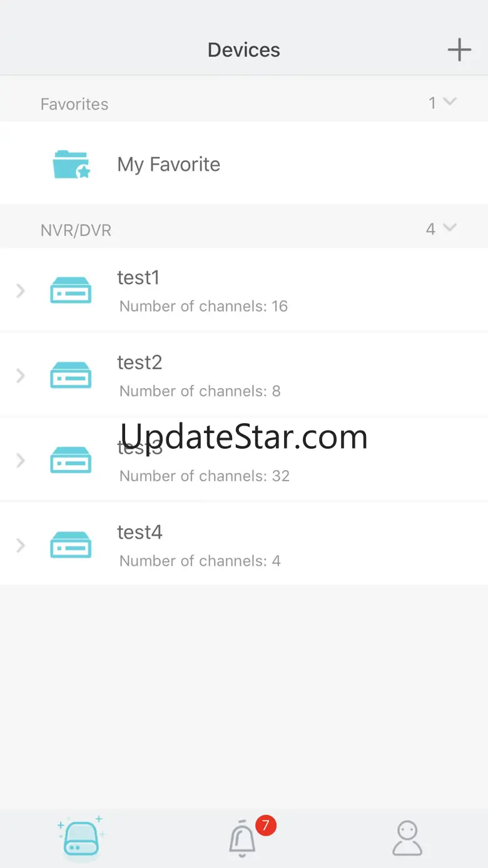Image resolution: width=488 pixels, height=868 pixels.
Task: Tap 'Number of channels: 8' text
Action: coord(200,391)
